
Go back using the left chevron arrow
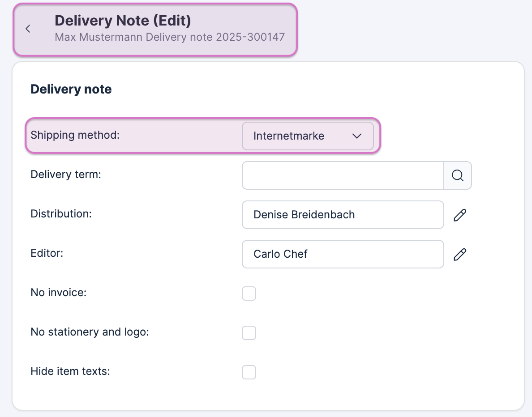[28, 29]
